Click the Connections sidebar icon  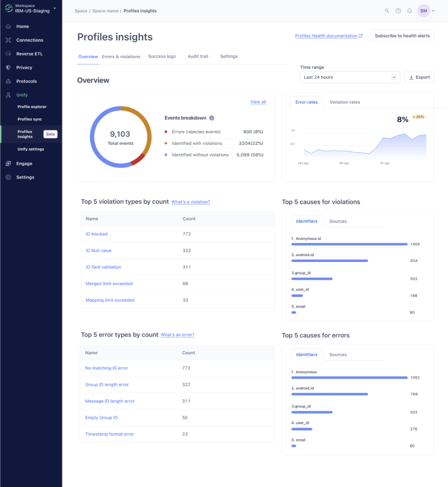click(9, 40)
